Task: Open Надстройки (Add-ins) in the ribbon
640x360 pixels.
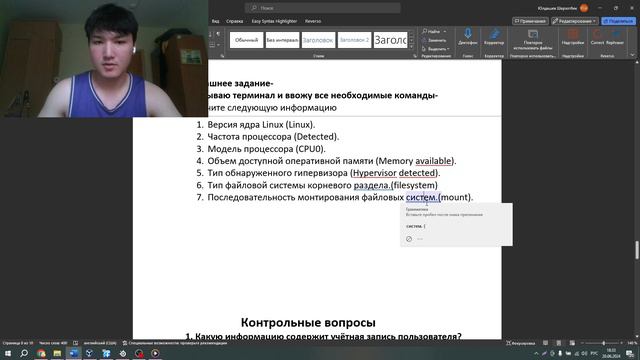Action: point(572,37)
